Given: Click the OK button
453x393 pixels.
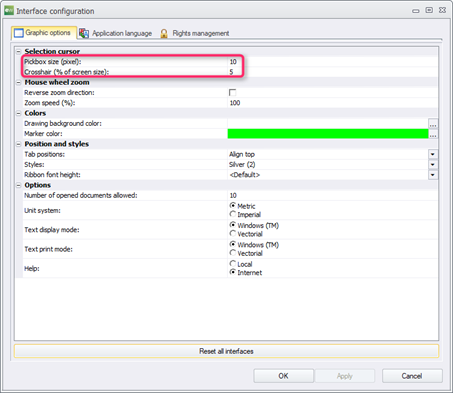Looking at the screenshot, I should (283, 376).
